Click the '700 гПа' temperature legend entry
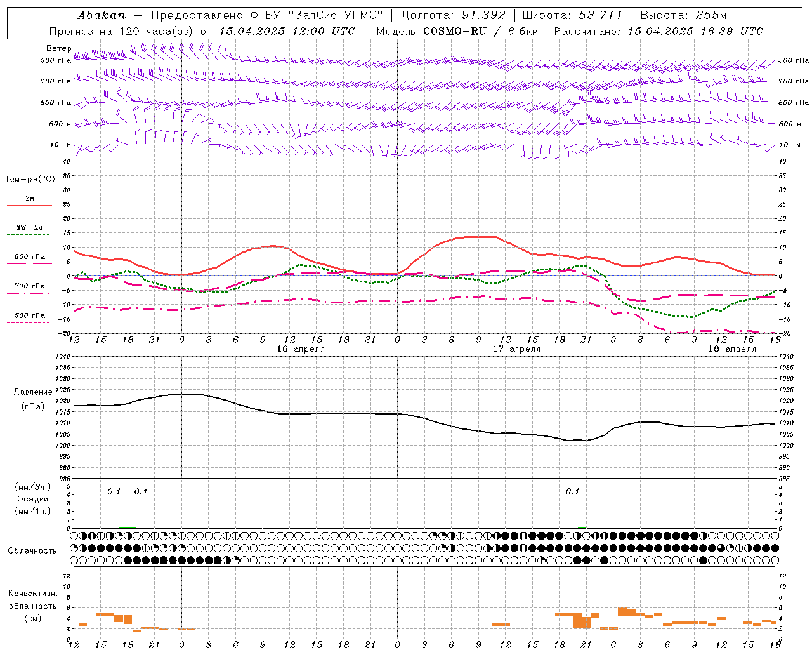 click(x=30, y=286)
